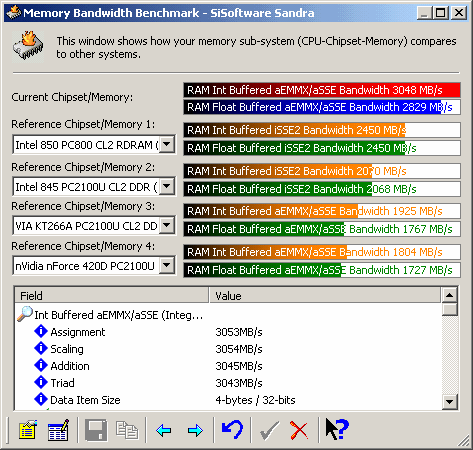Click the red Int Buffered 3048 MB/s bar

tap(322, 90)
